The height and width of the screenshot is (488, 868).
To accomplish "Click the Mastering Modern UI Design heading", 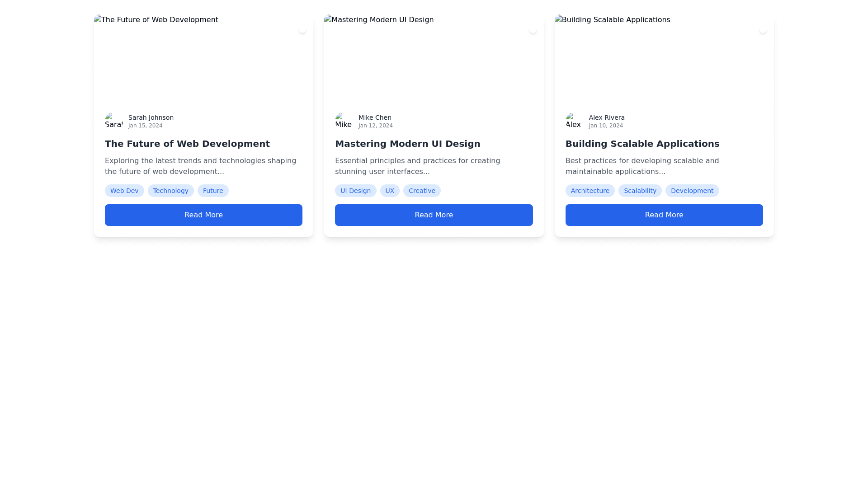I will [x=407, y=144].
